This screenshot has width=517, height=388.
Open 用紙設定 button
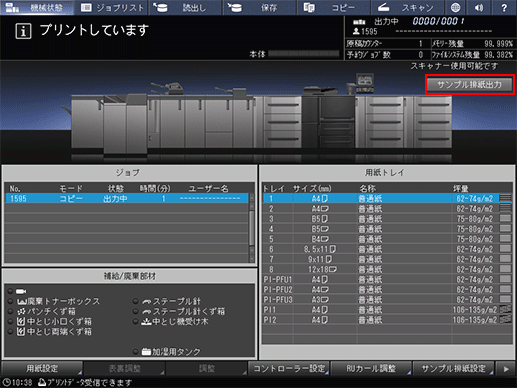[x=42, y=368]
